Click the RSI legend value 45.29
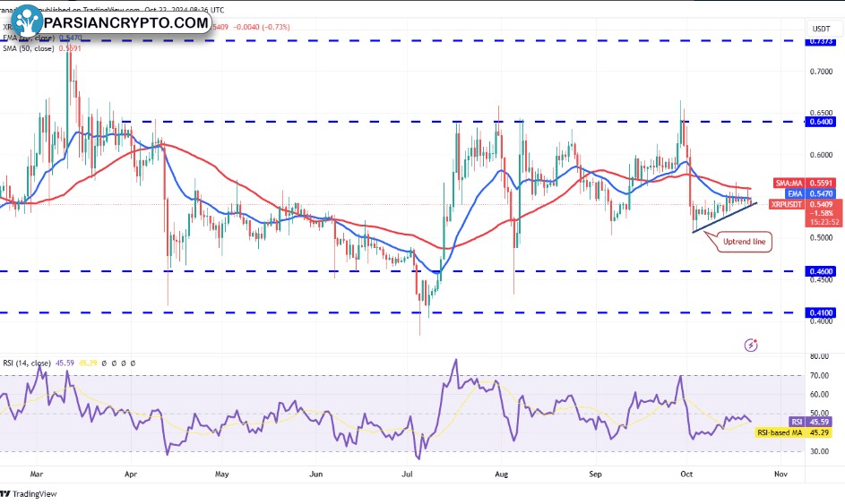 [x=88, y=363]
